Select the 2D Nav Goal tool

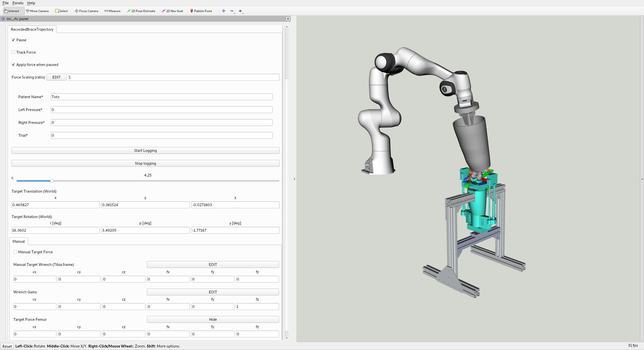click(172, 11)
